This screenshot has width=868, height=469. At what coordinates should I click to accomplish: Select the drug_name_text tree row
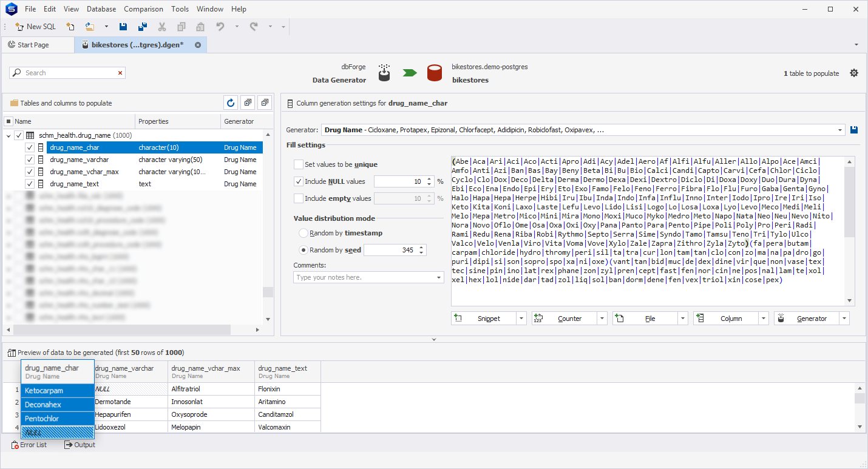154,184
